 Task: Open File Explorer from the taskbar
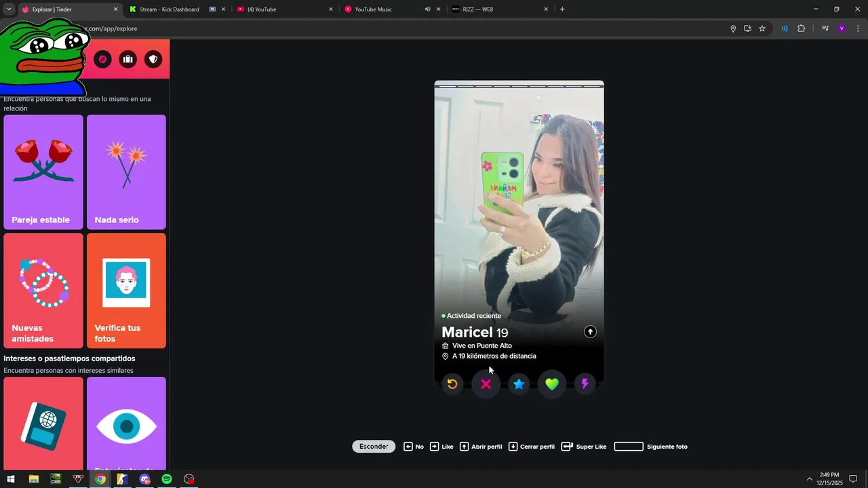33,479
